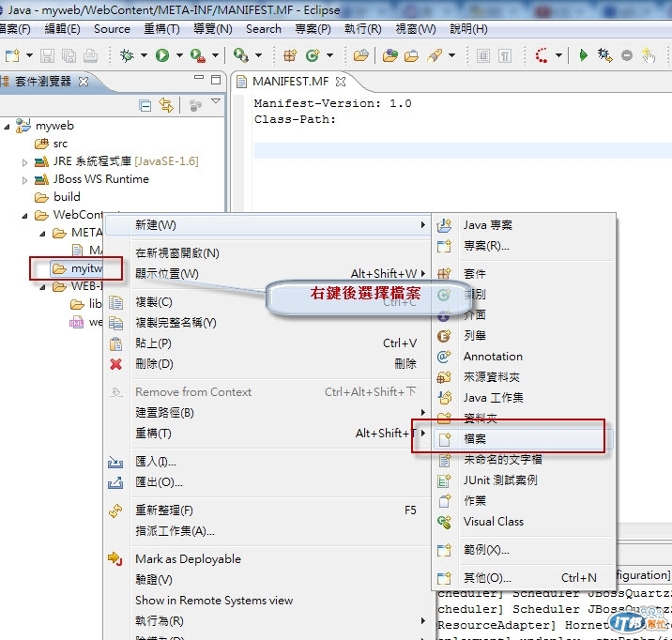Open dropdown next to the New wizard icon
Viewport: 672px width, 640px height.
click(x=30, y=55)
